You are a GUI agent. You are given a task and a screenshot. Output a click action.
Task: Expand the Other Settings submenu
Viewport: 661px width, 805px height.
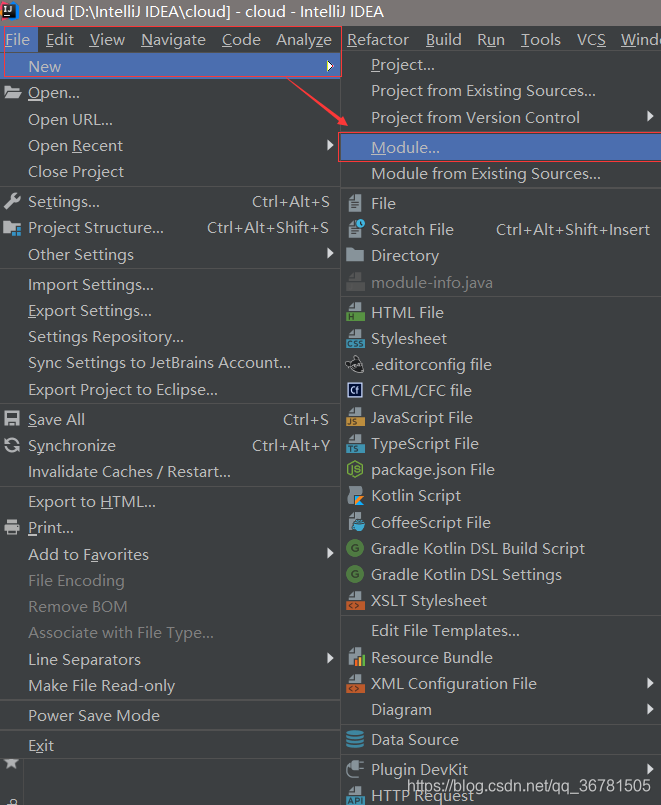tap(330, 253)
